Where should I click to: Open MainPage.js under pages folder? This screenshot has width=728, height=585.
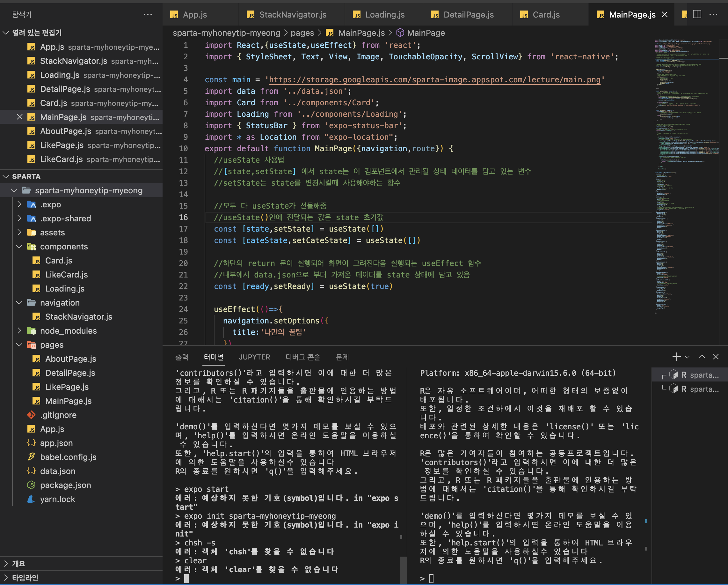pyautogui.click(x=69, y=401)
